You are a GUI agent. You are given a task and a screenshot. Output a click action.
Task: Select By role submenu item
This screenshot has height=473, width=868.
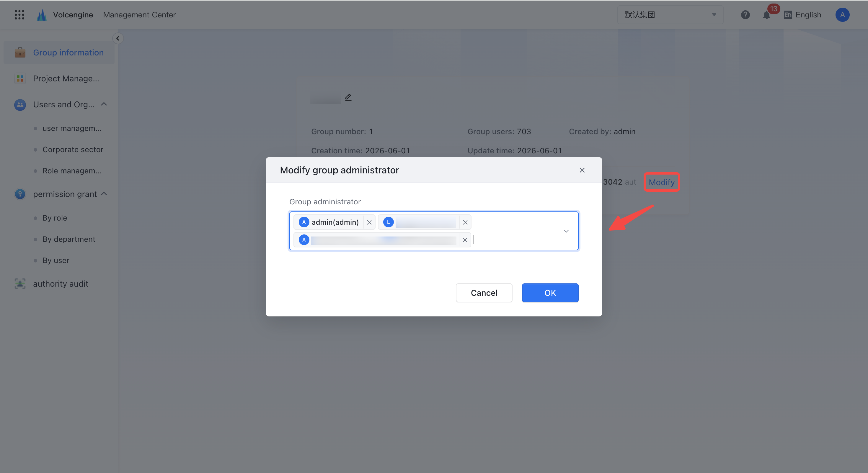coord(55,218)
